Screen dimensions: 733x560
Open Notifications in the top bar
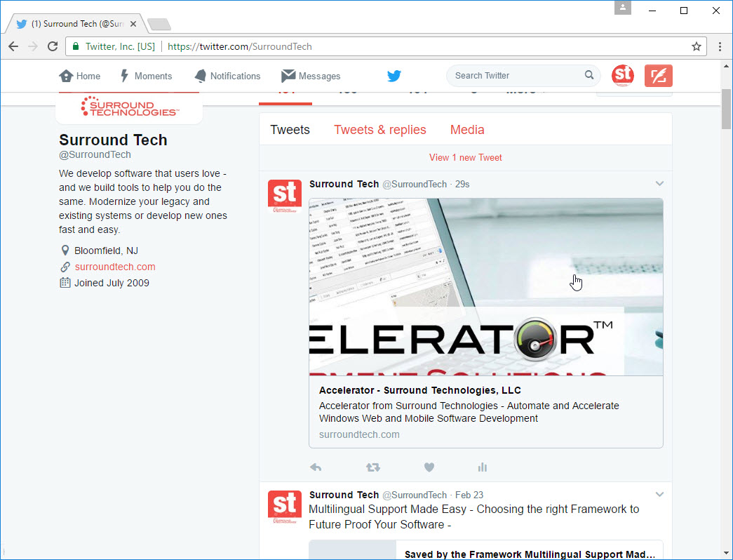pos(227,76)
